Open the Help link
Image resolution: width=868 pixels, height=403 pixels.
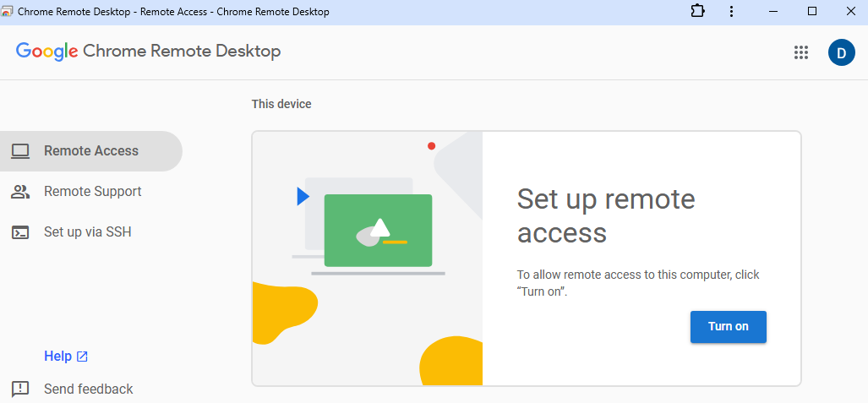click(66, 356)
